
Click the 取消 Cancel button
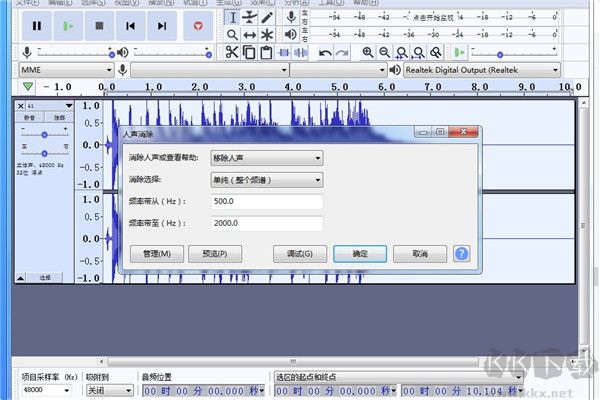point(419,254)
